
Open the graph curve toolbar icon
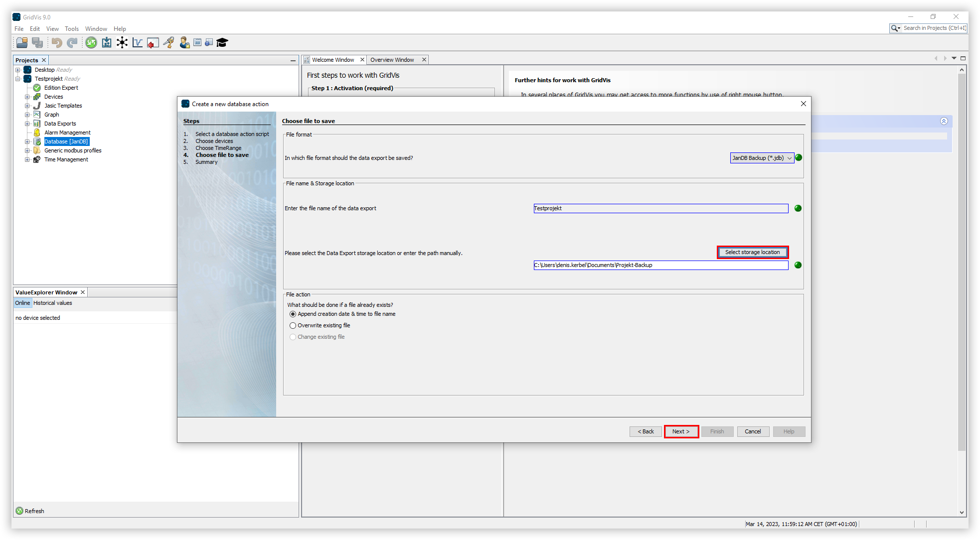click(138, 43)
